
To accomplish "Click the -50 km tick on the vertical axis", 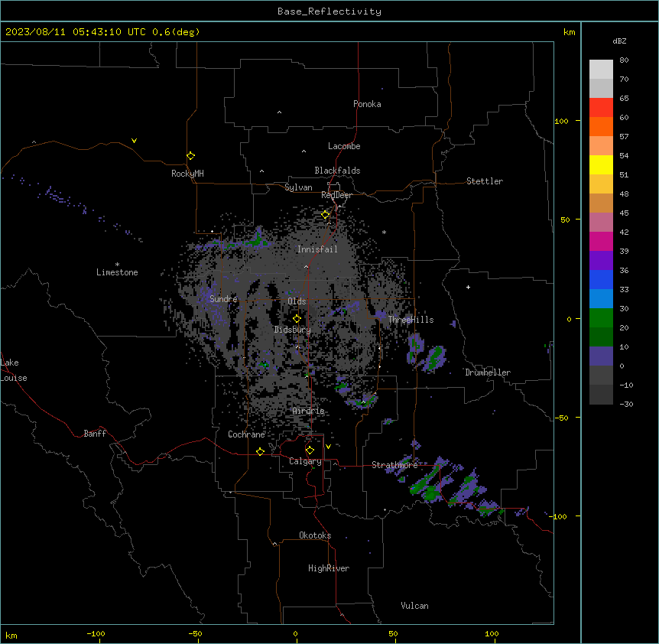I will (561, 418).
